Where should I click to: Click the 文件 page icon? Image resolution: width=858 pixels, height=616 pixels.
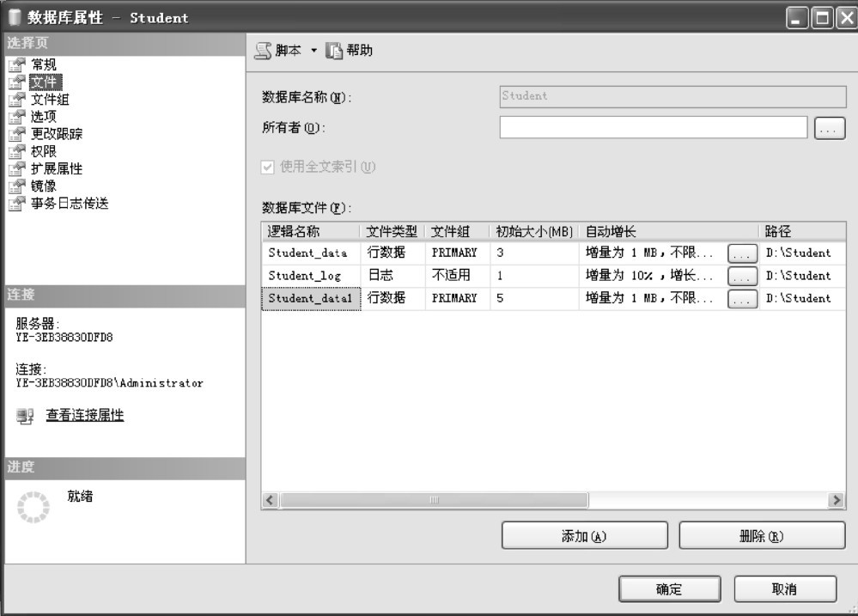(17, 82)
